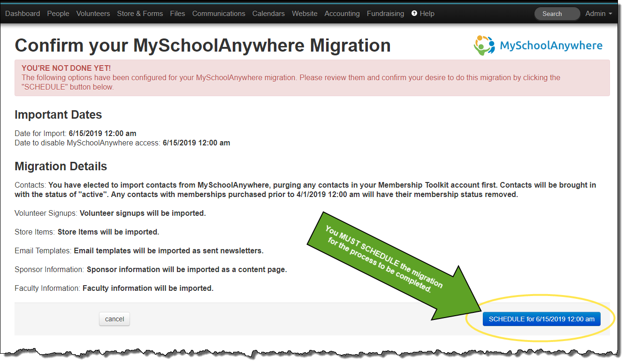Open Calendars from the top navigation

(x=268, y=14)
